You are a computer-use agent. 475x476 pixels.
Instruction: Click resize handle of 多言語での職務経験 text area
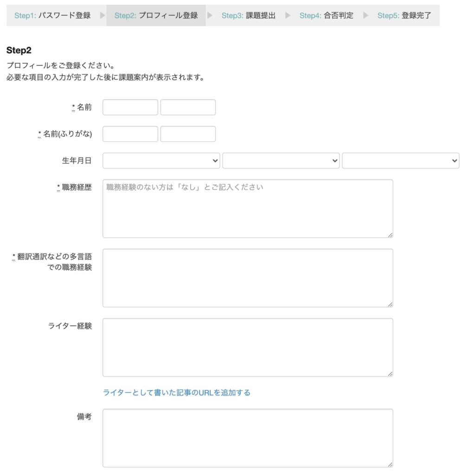pyautogui.click(x=390, y=305)
